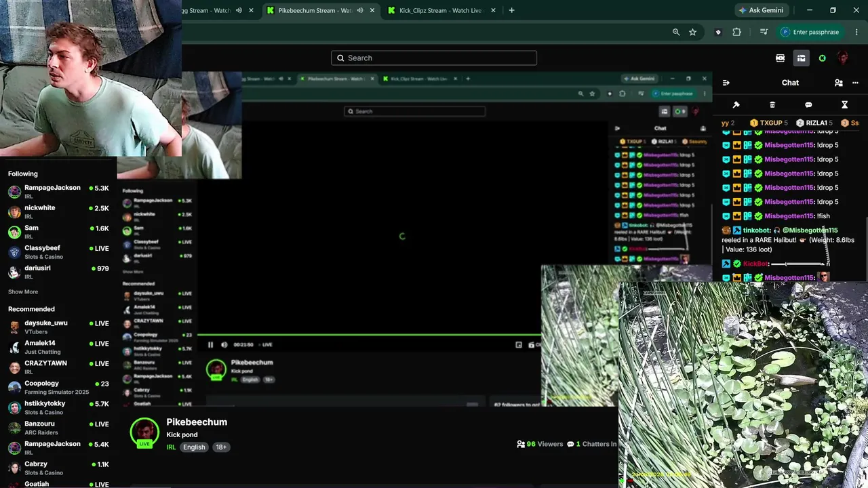The height and width of the screenshot is (488, 868).
Task: Click the Recommended heading in sidebar
Action: (x=31, y=309)
